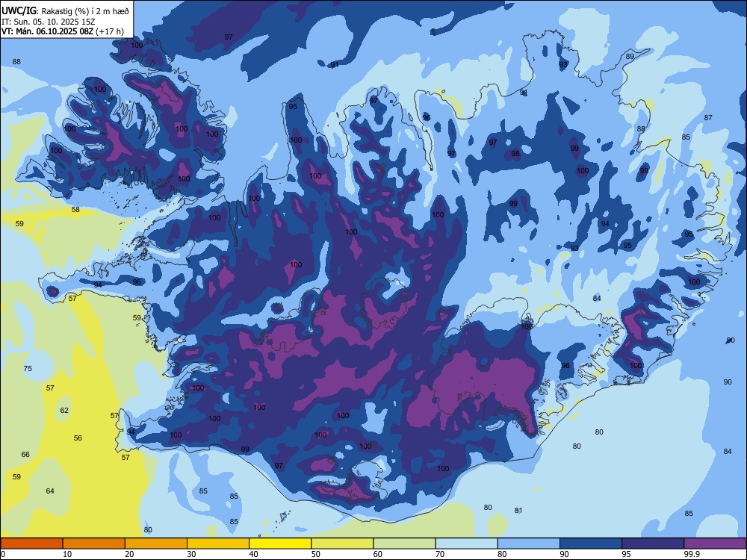Click the "66" humidity value on the map
Viewport: 747px width, 560px height.
tap(25, 454)
